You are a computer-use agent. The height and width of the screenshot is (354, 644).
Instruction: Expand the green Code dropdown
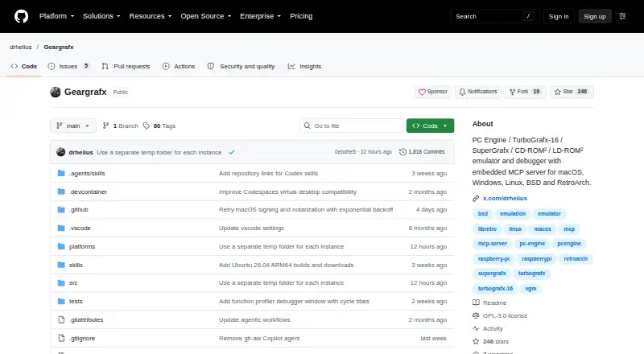point(430,126)
